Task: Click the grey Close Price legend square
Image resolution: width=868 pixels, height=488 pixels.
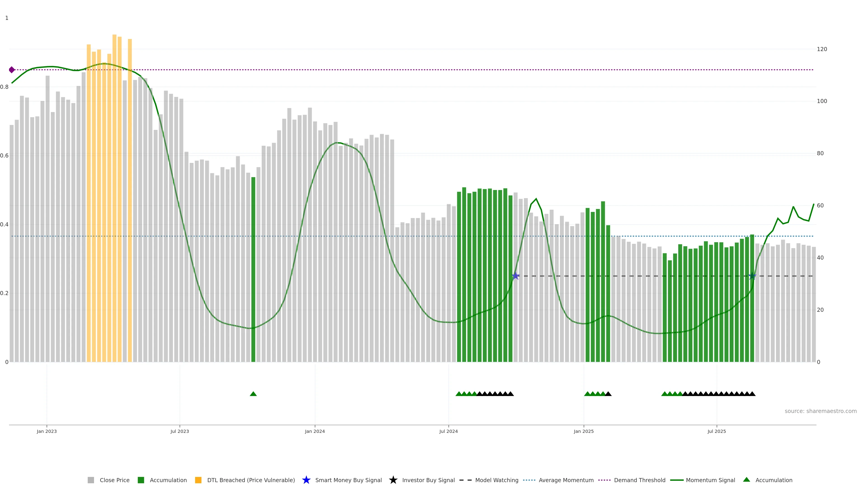Action: (x=91, y=480)
